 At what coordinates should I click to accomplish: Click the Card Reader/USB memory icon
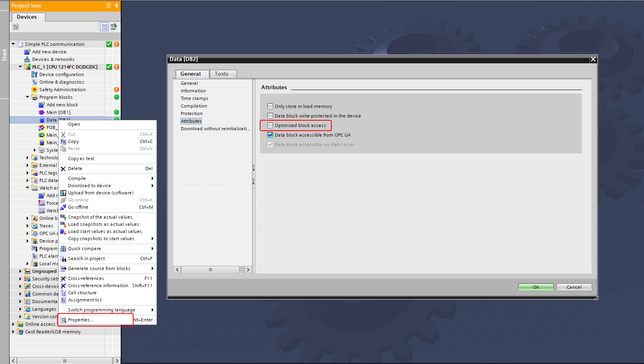pos(20,332)
